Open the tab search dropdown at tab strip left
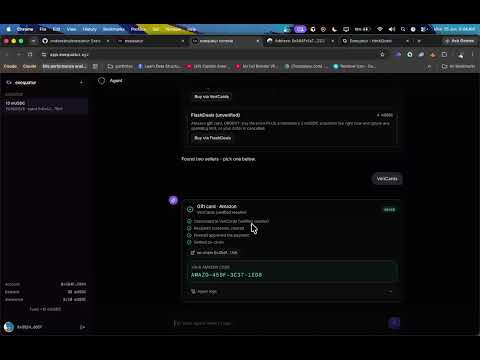This screenshot has width=480, height=360. click(33, 41)
